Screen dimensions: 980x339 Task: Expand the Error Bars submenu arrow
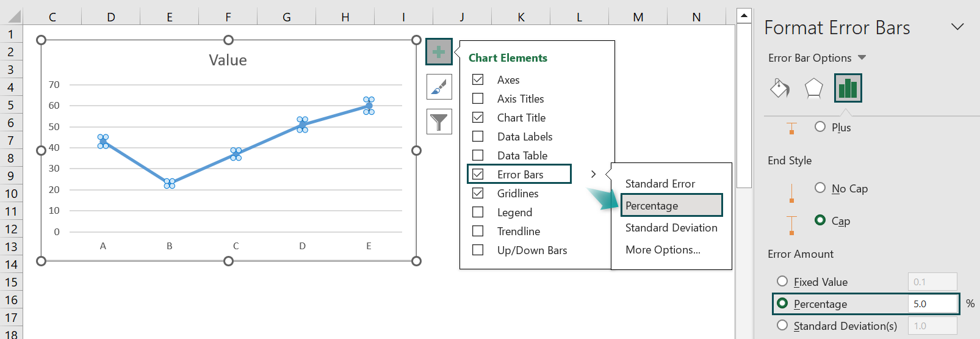point(593,174)
